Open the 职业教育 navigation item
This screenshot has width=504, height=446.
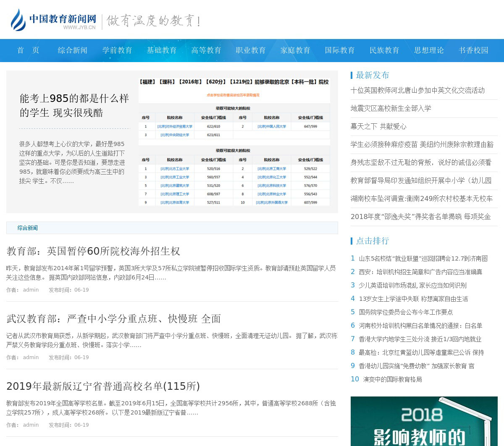(251, 50)
